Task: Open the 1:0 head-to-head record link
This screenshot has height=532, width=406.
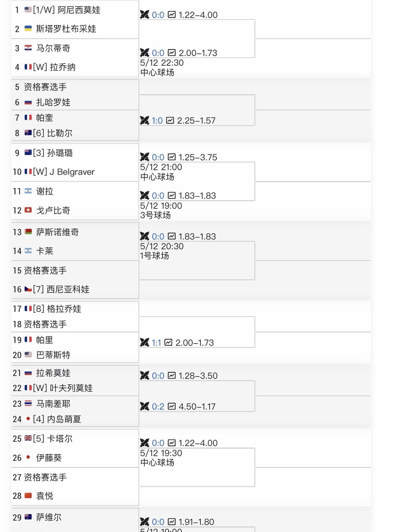Action: click(157, 120)
